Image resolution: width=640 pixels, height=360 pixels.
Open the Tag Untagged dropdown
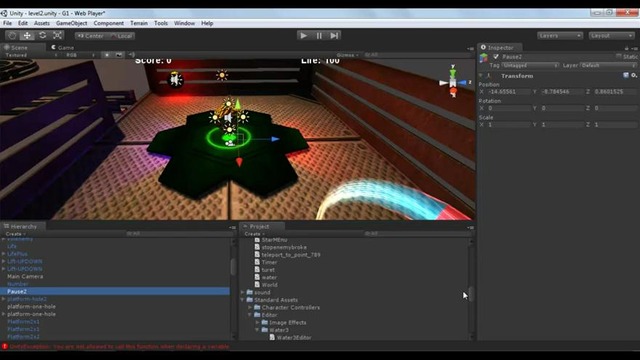click(x=530, y=65)
